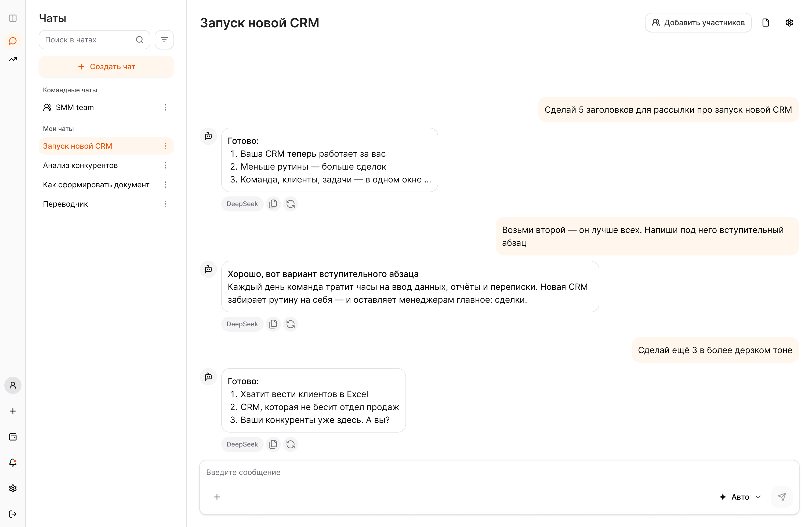The image size is (812, 527).
Task: Click the attachment plus in message box
Action: (217, 497)
